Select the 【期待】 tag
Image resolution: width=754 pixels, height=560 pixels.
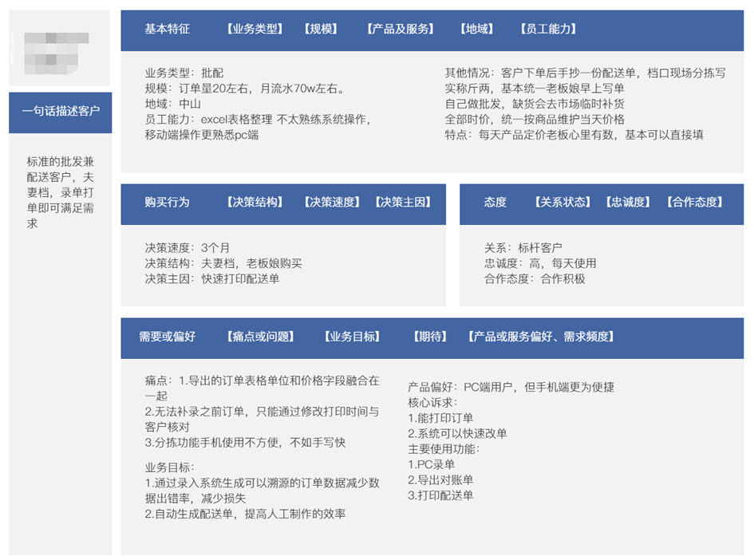click(x=430, y=337)
